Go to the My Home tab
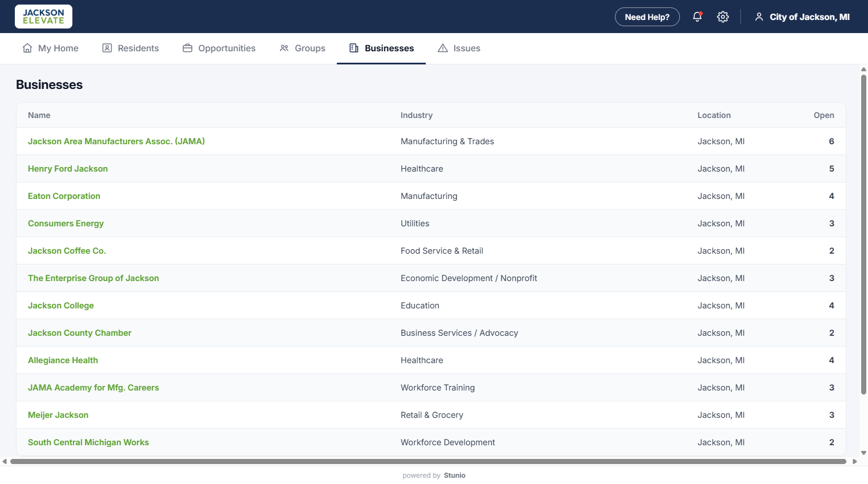The height and width of the screenshot is (484, 868). 50,48
